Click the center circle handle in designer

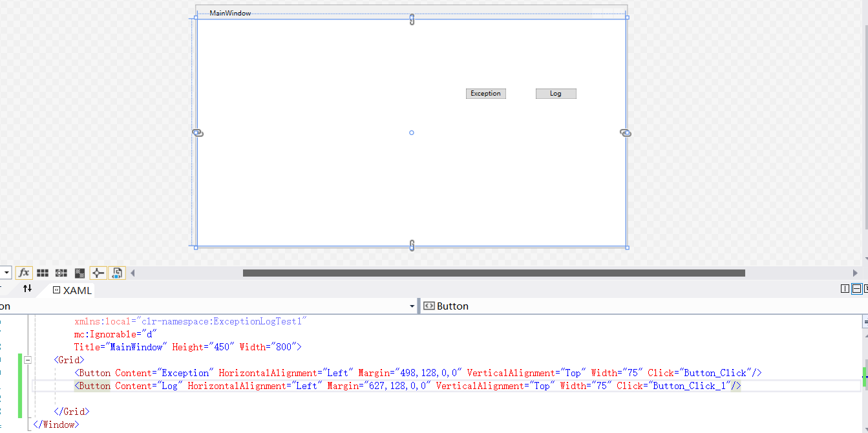[411, 132]
